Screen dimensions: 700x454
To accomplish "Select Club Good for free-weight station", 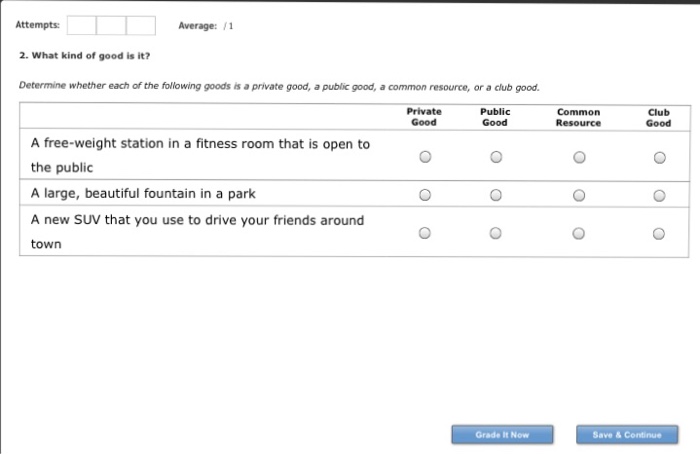I will pos(658,157).
